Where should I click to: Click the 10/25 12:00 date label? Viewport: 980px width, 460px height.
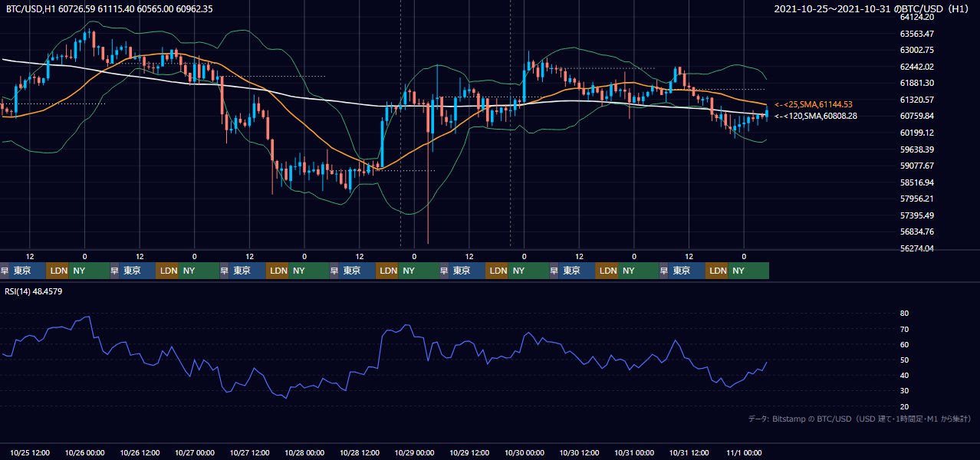[30, 452]
